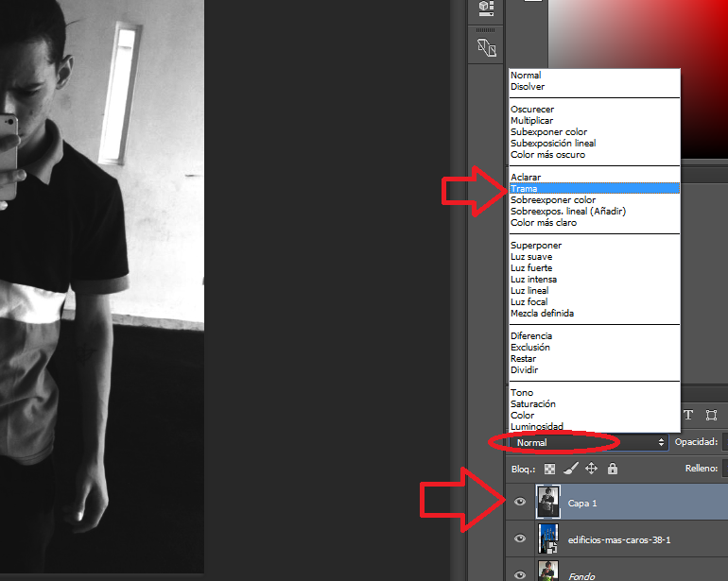Lock image pixels brush icon

point(571,469)
